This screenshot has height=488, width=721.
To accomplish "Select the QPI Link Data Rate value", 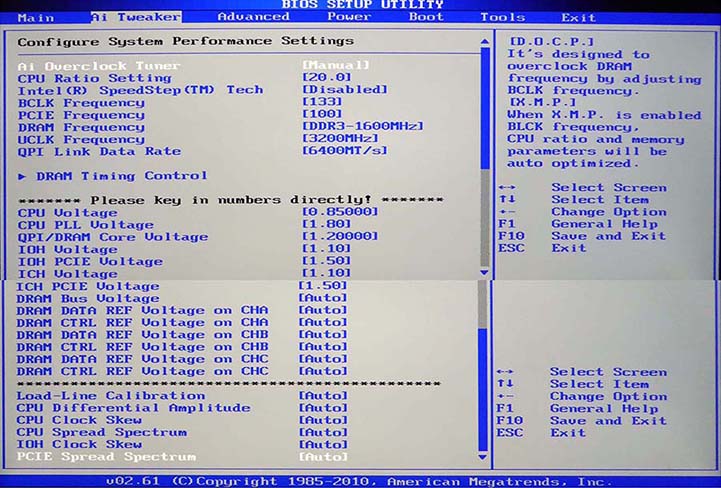I will pyautogui.click(x=344, y=151).
